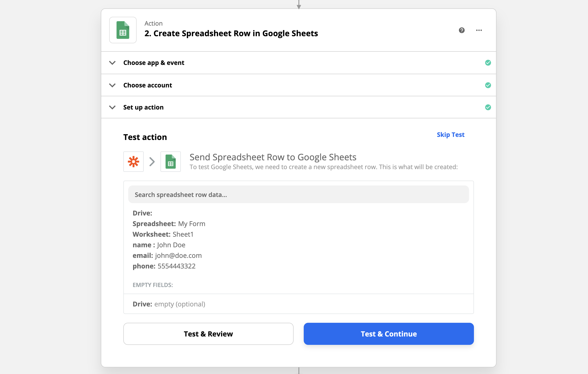The image size is (588, 374).
Task: Click the phone: 5554443322 row
Action: pyautogui.click(x=164, y=266)
